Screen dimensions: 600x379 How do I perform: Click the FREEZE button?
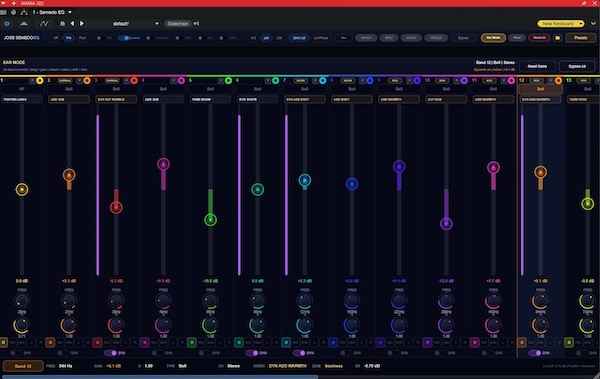(436, 38)
